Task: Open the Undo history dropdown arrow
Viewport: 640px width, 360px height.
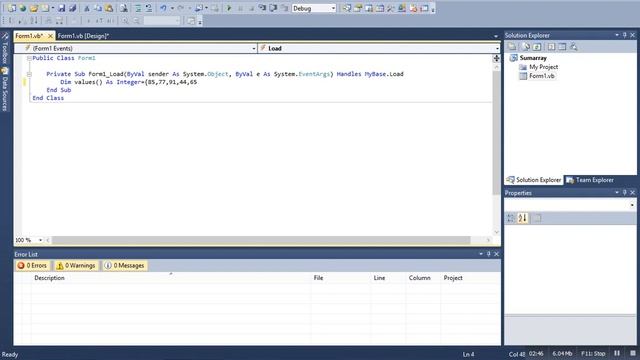Action: (172, 8)
